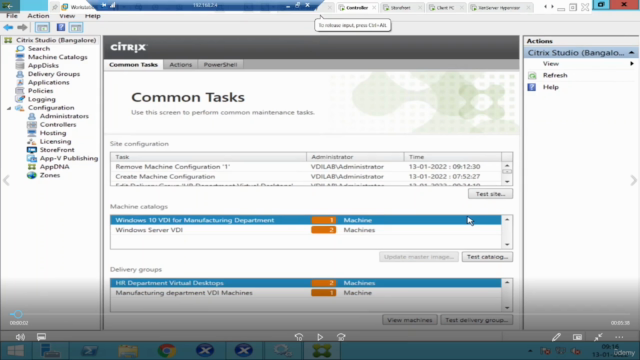This screenshot has height=360, width=640.
Task: Collapse Citrix Studio section in Actions pane
Action: [631, 53]
